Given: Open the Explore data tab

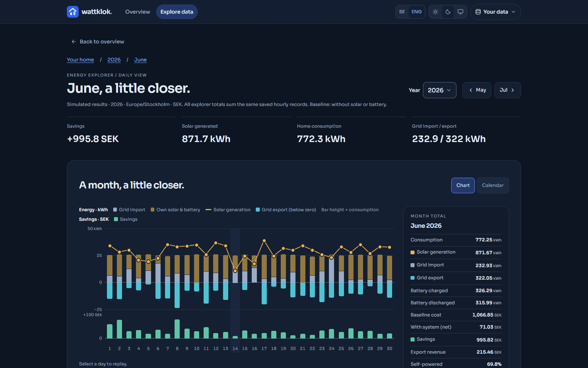Looking at the screenshot, I should (x=177, y=12).
